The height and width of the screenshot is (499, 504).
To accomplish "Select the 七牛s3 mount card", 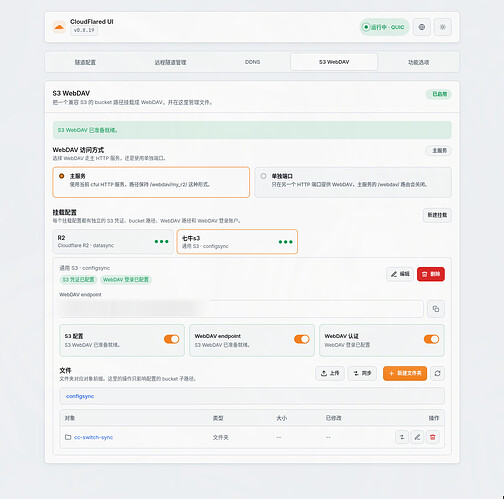I will coord(237,241).
